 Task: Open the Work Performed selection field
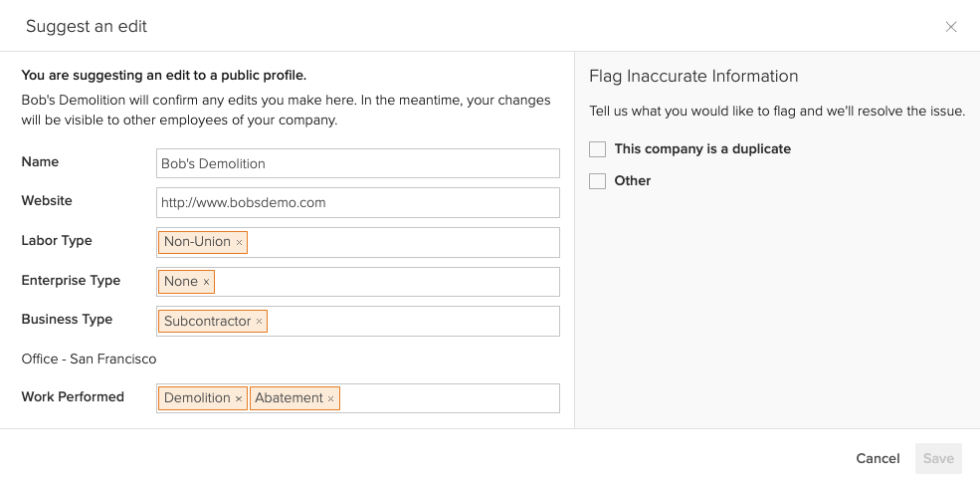click(448, 398)
